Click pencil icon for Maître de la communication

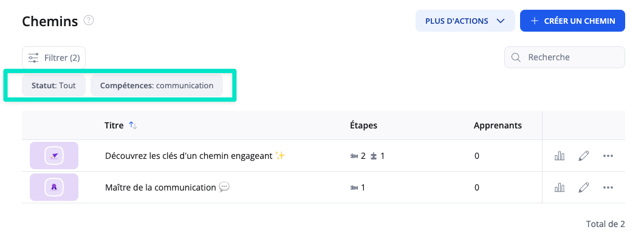coord(584,187)
